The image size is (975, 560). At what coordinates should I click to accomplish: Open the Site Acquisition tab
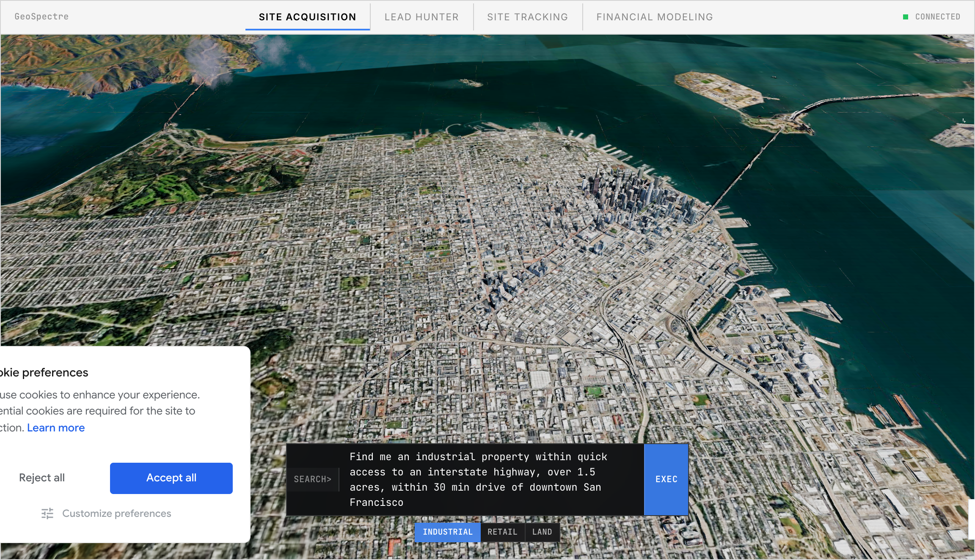[307, 17]
